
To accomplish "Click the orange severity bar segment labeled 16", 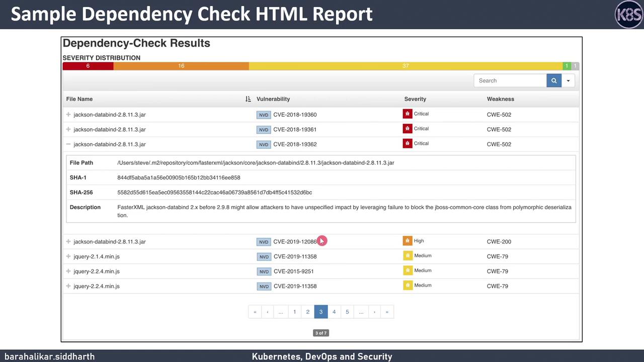I will [x=181, y=66].
